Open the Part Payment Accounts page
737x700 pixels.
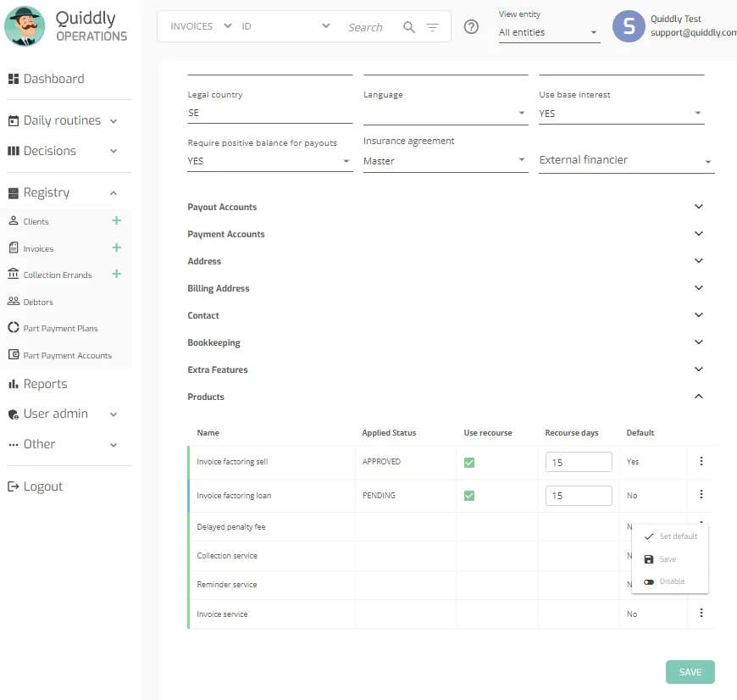point(67,355)
